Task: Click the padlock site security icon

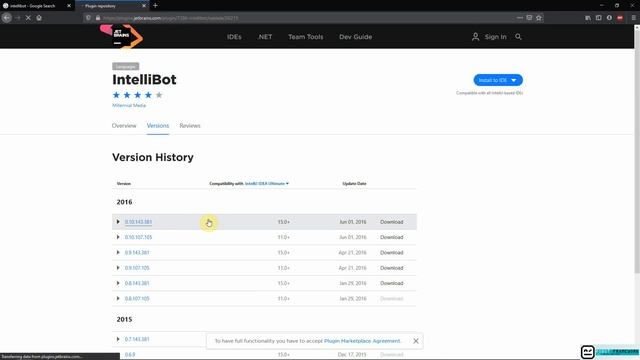Action: pyautogui.click(x=98, y=18)
